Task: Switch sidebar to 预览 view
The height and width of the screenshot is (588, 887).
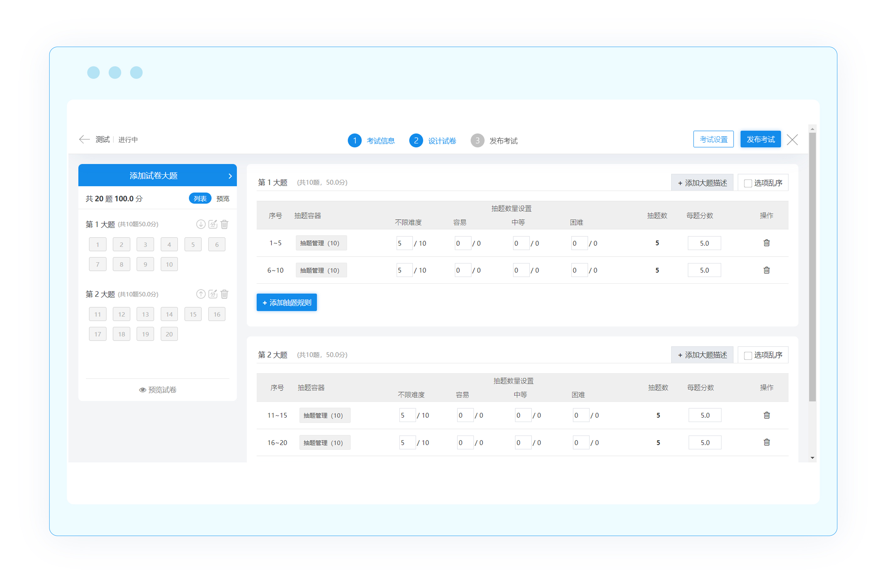Action: coord(223,199)
